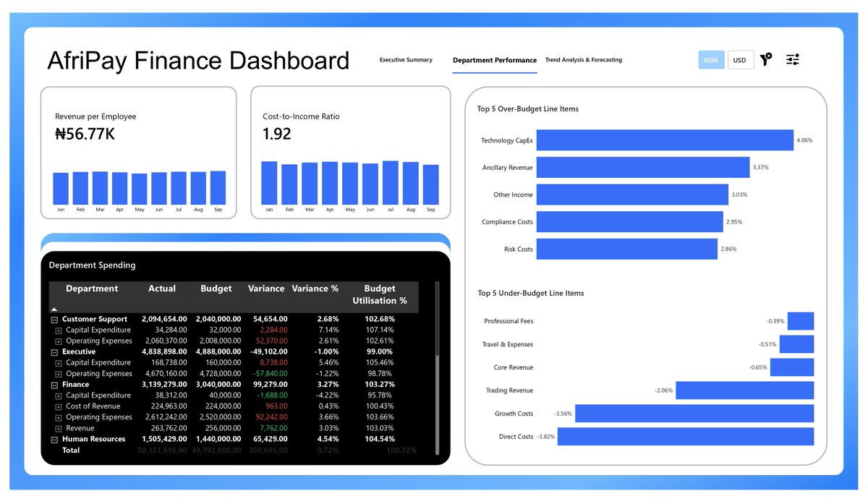Click the Sep bar in Cost-to-Income Ratio
Screen dimensions: 868x504
(431, 185)
